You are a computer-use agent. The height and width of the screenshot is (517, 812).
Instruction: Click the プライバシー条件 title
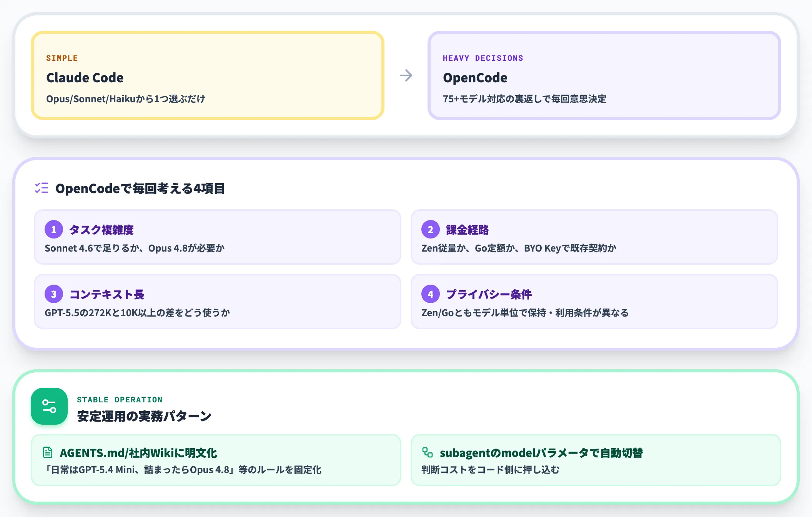pyautogui.click(x=489, y=294)
